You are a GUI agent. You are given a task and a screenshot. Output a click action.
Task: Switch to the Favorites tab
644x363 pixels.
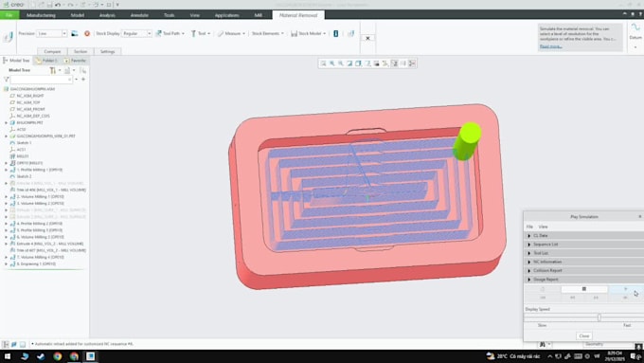point(75,61)
